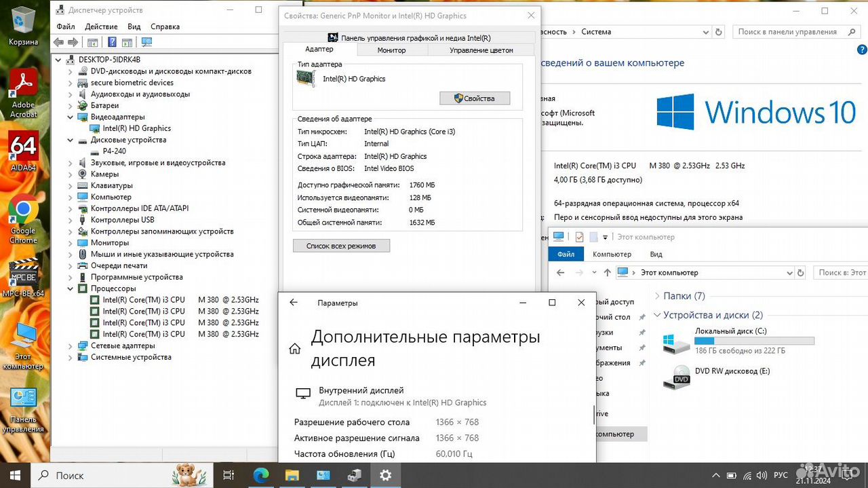Select 'Клавиатуры' tree item
Screen dimensions: 868x488
pyautogui.click(x=111, y=185)
